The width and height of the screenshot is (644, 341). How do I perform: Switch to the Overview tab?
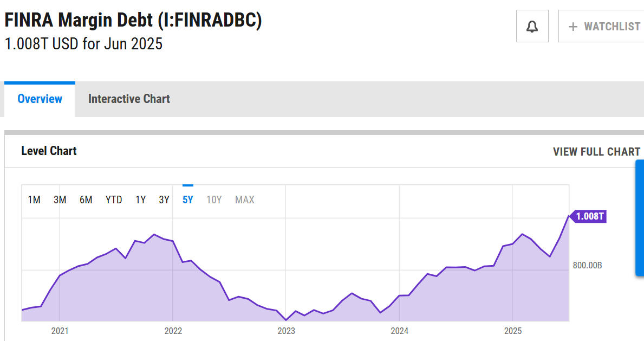40,99
